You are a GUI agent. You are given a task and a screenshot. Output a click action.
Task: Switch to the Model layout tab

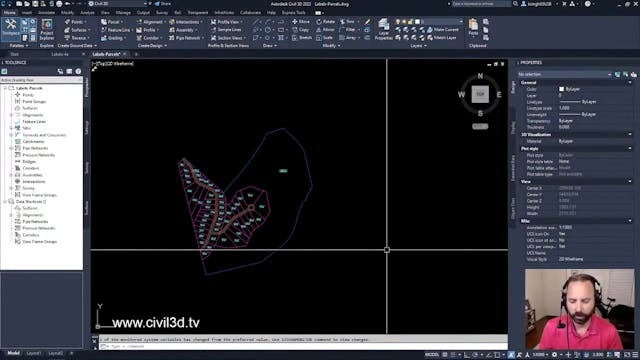click(13, 353)
